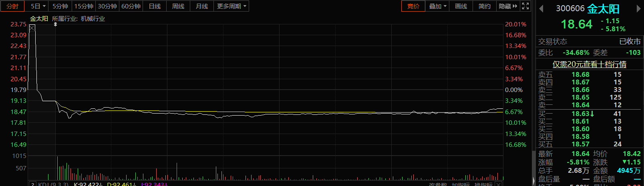Click the 金太阳 chart legend label
This screenshot has width=644, height=186.
coord(39,18)
